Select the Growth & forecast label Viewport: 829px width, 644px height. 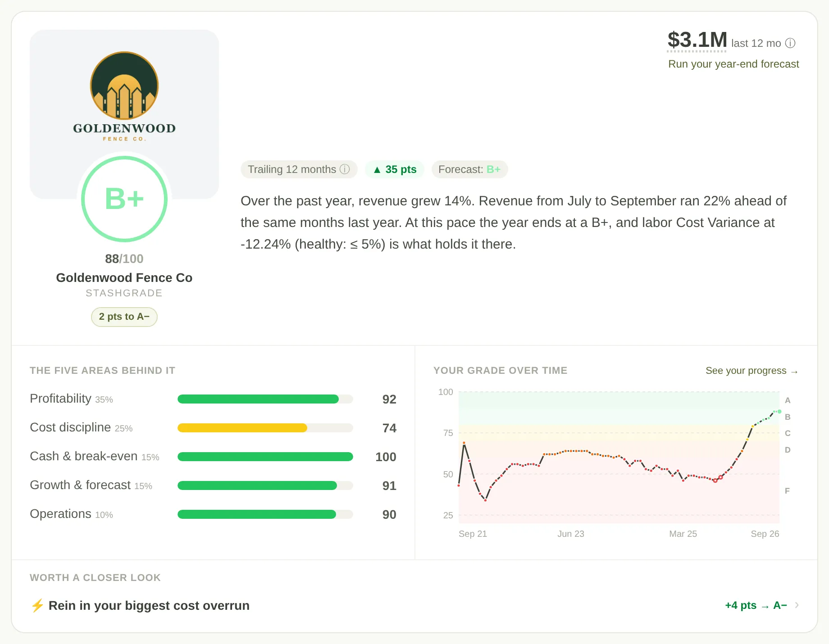tap(91, 485)
